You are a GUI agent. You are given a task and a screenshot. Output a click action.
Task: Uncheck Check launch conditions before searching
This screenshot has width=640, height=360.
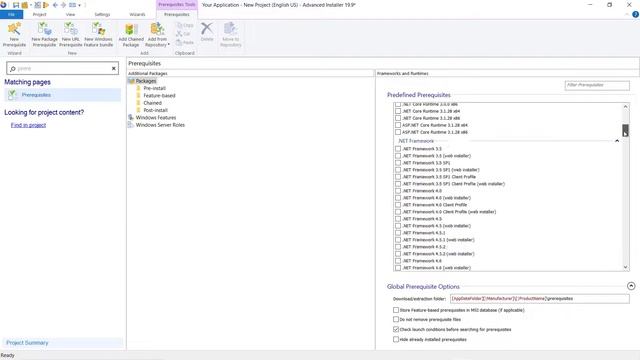(x=396, y=329)
